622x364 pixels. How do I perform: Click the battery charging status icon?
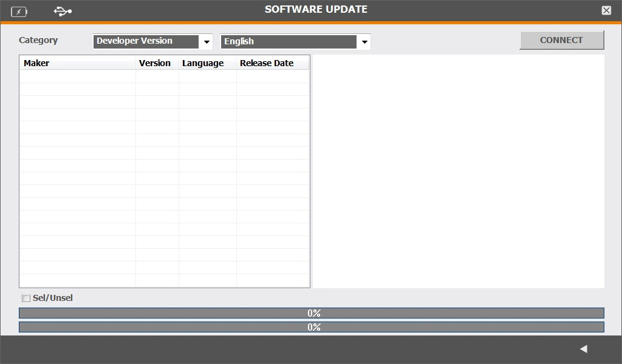pos(19,11)
